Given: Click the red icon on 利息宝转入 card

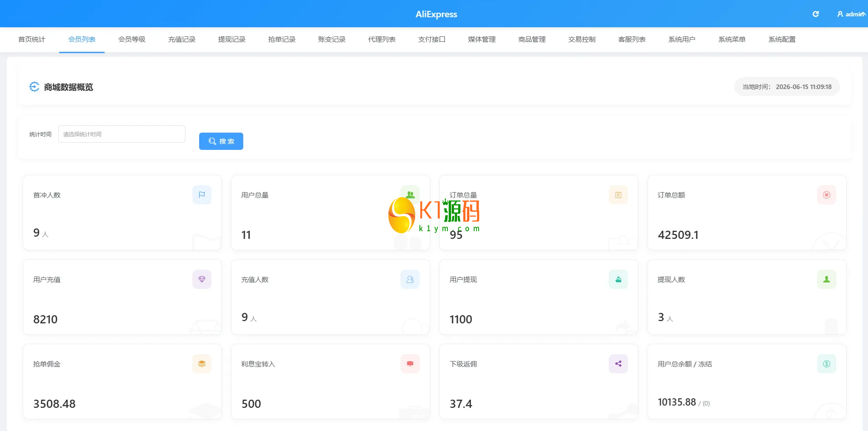Looking at the screenshot, I should tap(410, 364).
